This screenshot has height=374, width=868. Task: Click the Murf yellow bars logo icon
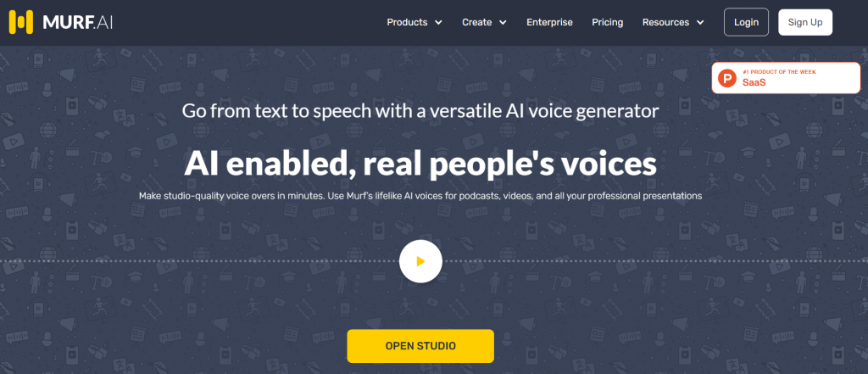tap(20, 22)
